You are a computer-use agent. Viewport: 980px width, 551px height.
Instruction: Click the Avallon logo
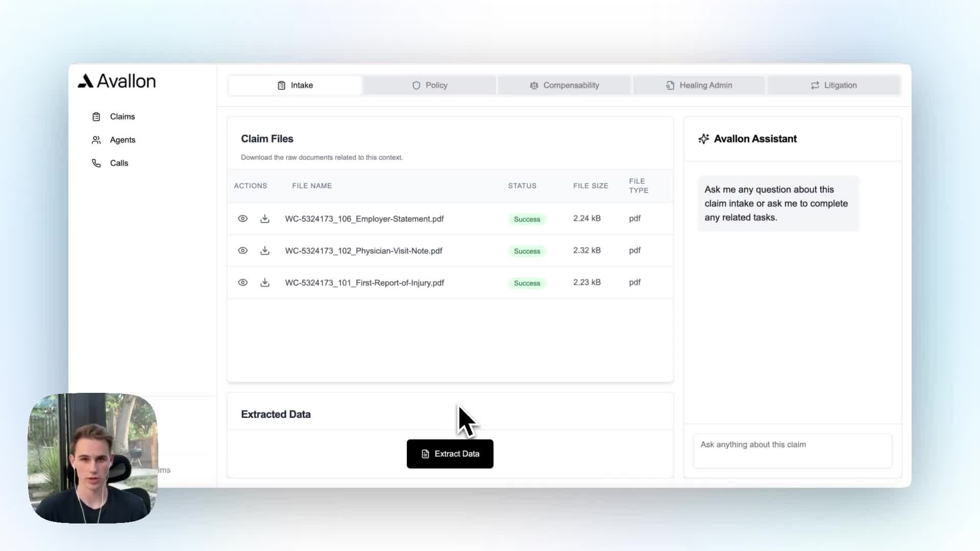pyautogui.click(x=117, y=81)
